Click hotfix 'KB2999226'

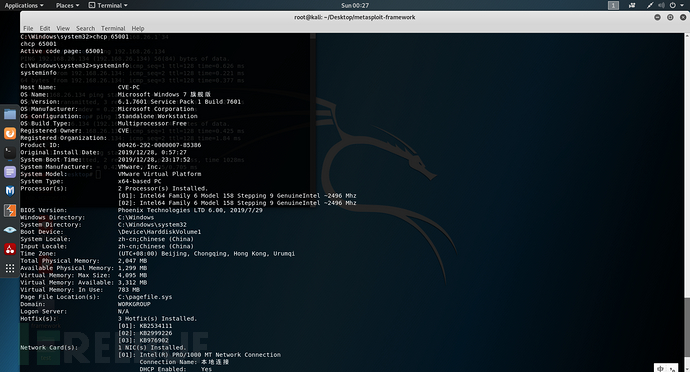tap(156, 333)
